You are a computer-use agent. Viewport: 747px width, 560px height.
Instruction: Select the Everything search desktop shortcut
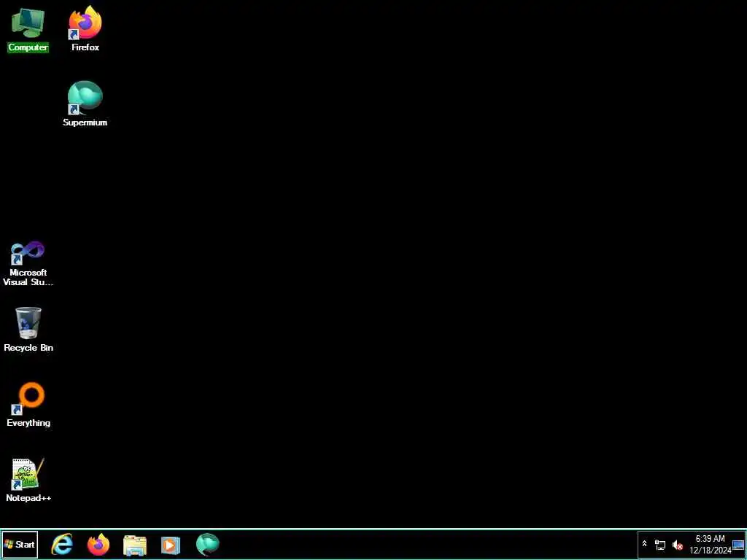[x=28, y=405]
